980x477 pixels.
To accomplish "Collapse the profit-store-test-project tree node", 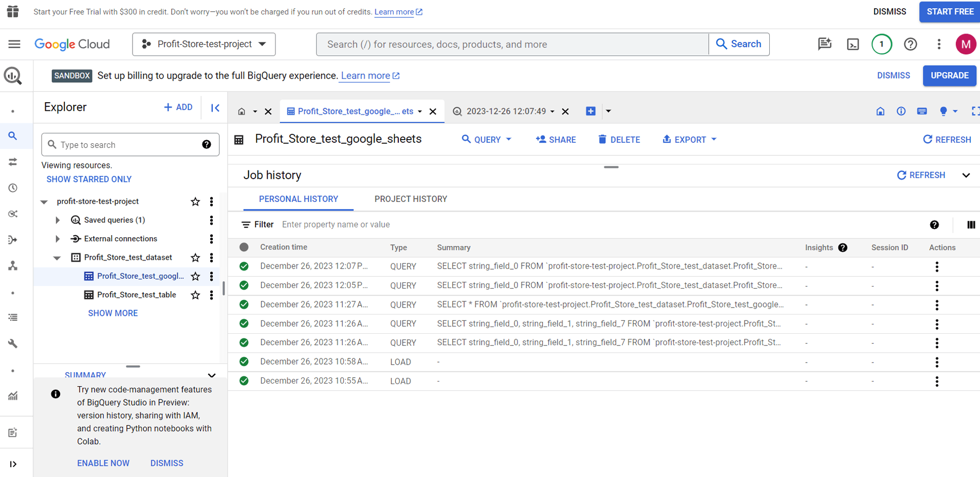I will (x=44, y=202).
